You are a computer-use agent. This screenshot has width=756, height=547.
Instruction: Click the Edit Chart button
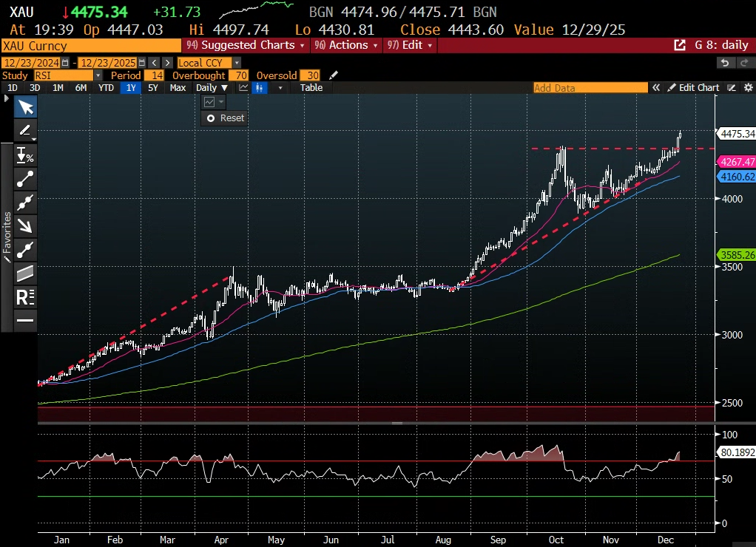click(x=693, y=88)
